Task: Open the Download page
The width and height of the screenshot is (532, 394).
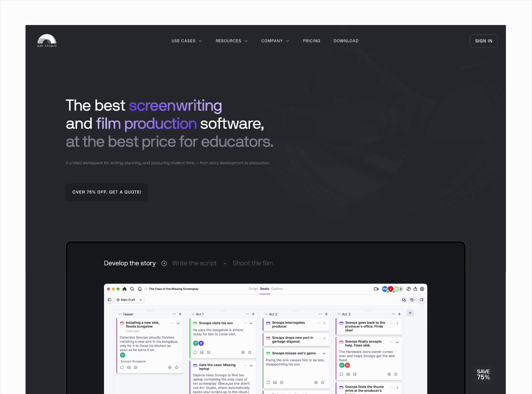Action: coord(346,41)
